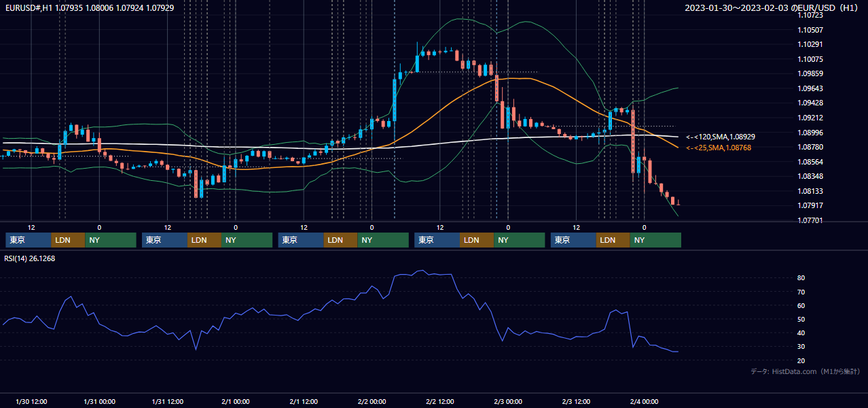Click the RSI 40 level label
Viewport: 868px width, 408px height.
click(x=801, y=333)
